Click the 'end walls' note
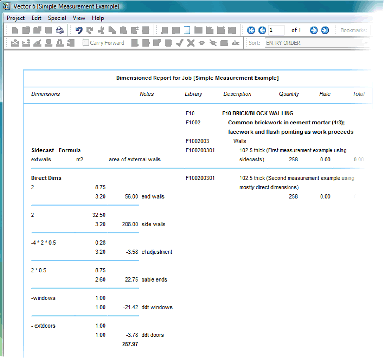The image size is (384, 361). point(153,196)
